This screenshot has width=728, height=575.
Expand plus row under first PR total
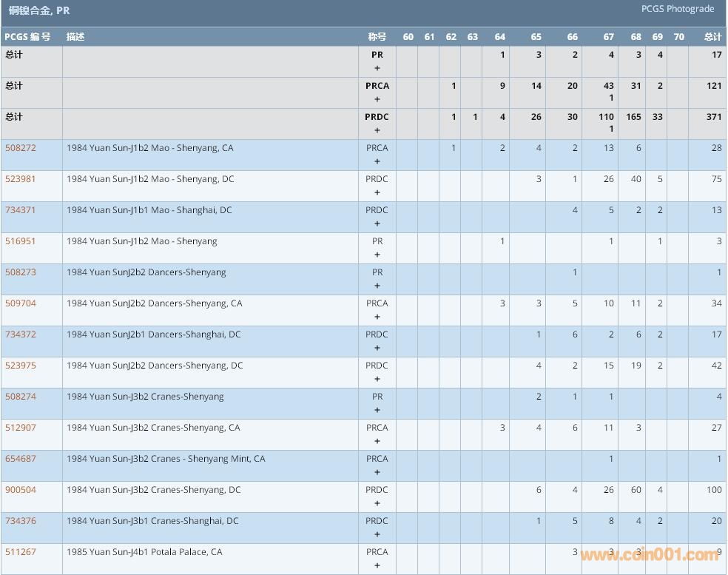pyautogui.click(x=377, y=68)
